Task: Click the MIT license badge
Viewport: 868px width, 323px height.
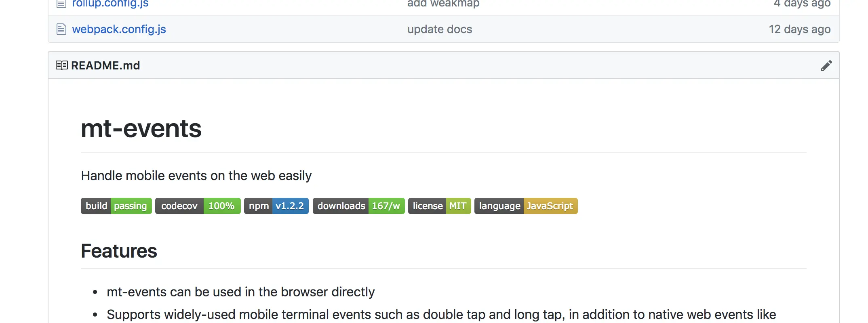Action: pyautogui.click(x=440, y=206)
